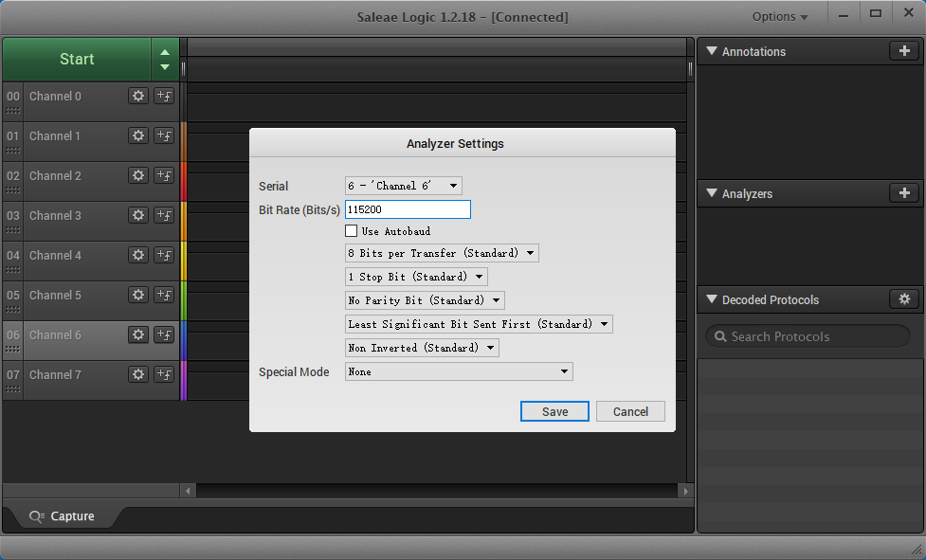The image size is (926, 560).
Task: Click the window resize grip corner
Action: (916, 550)
